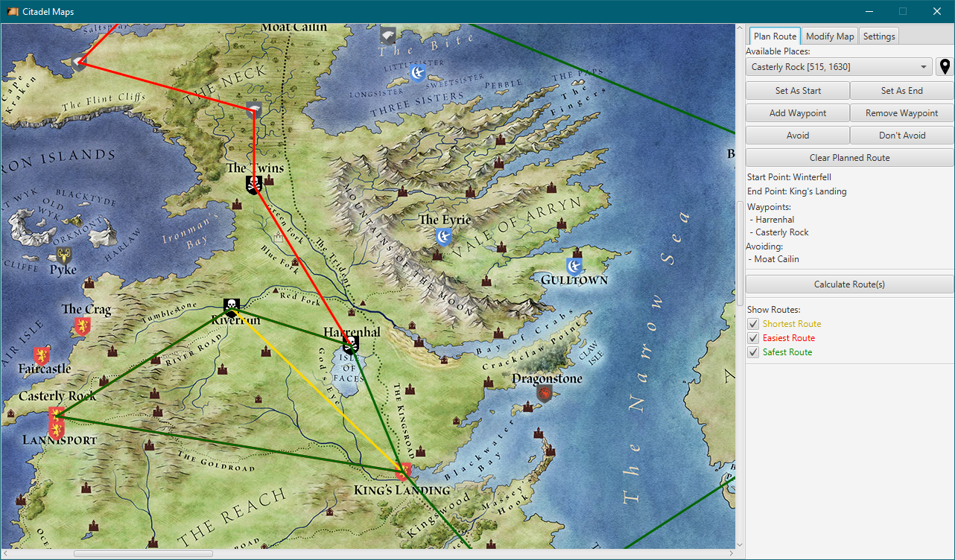Click the End Point: King's Landing text

click(796, 191)
